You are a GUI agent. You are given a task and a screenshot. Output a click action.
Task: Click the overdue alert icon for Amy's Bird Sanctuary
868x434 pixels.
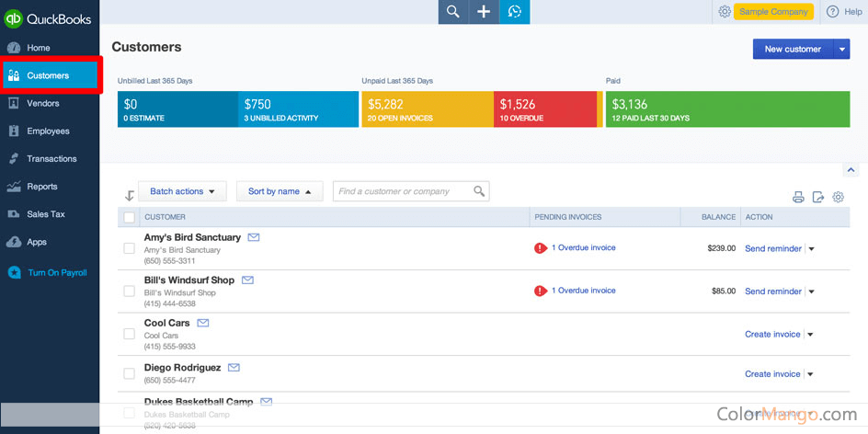541,248
